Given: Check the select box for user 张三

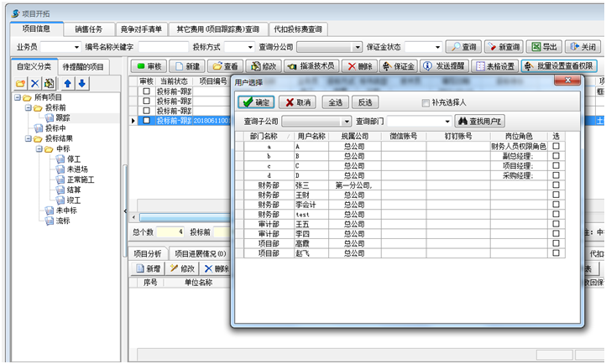Looking at the screenshot, I should [555, 185].
